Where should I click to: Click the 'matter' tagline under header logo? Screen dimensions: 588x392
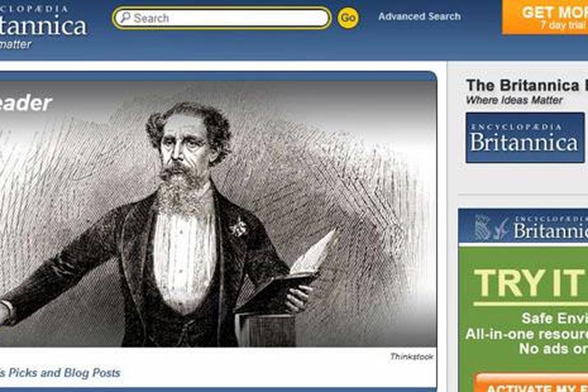(x=16, y=45)
